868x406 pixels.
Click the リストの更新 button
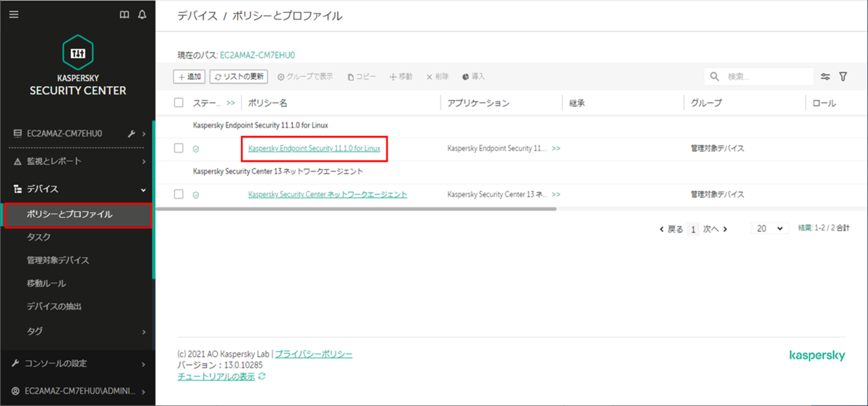[239, 77]
